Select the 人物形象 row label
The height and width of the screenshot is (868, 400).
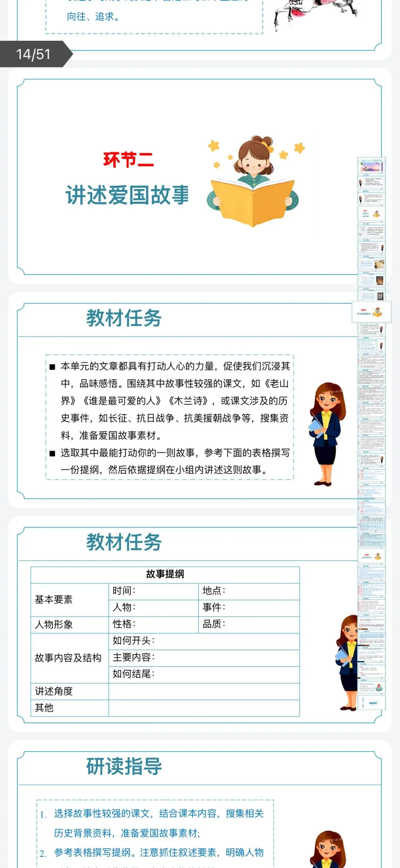coord(70,625)
